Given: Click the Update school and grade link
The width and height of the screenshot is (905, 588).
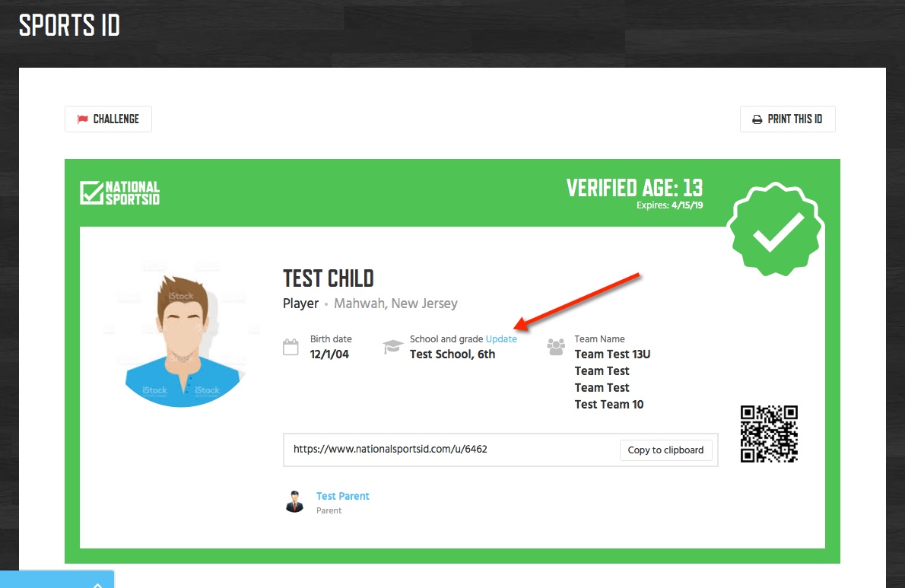Looking at the screenshot, I should pos(501,338).
